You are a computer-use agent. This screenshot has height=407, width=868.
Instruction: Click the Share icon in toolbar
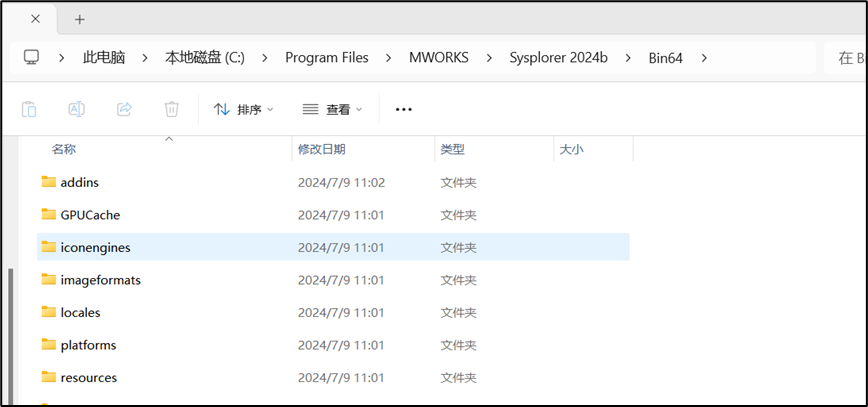click(124, 109)
